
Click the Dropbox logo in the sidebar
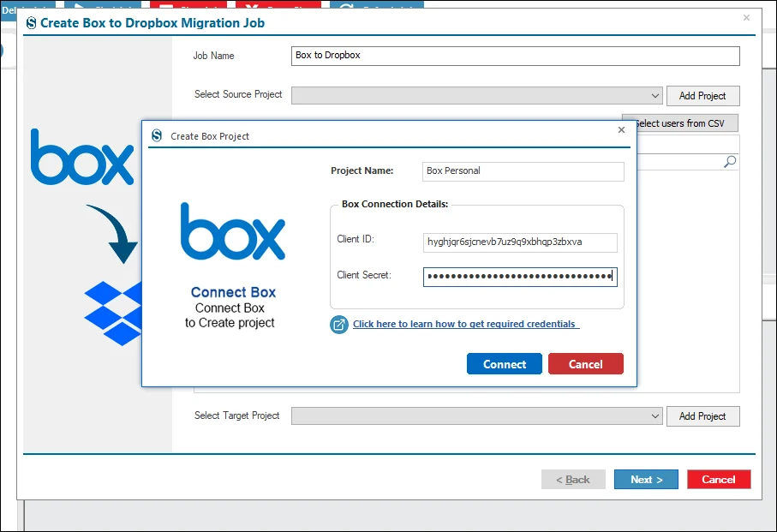pos(113,313)
